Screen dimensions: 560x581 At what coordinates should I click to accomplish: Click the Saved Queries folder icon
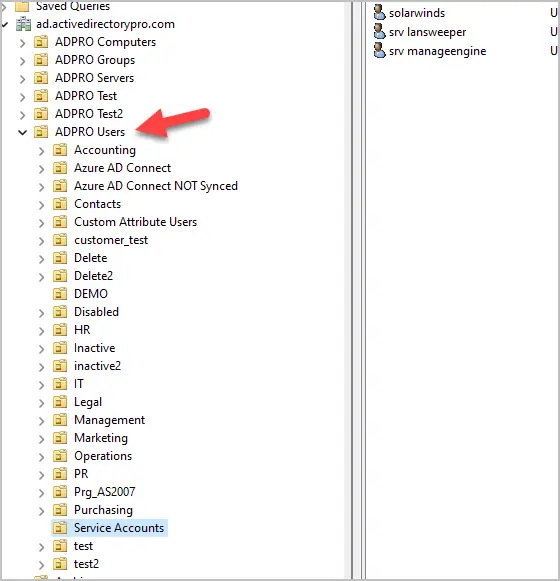point(22,6)
